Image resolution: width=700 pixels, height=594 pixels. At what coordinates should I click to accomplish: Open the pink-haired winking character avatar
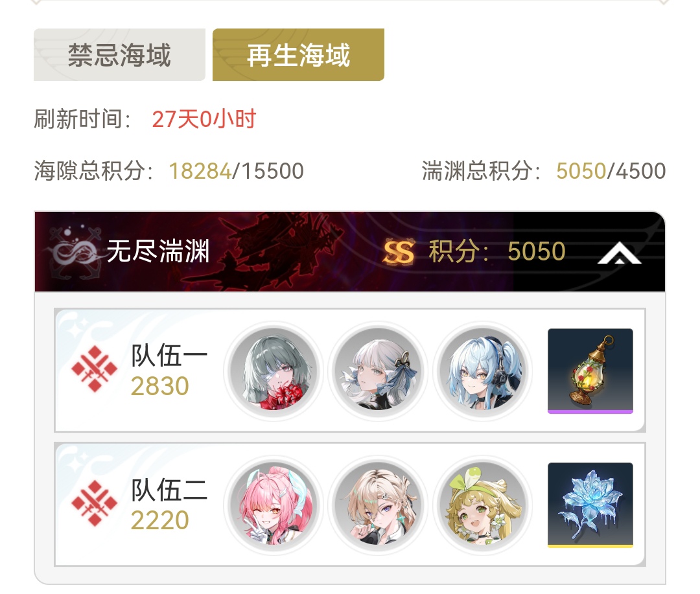274,505
